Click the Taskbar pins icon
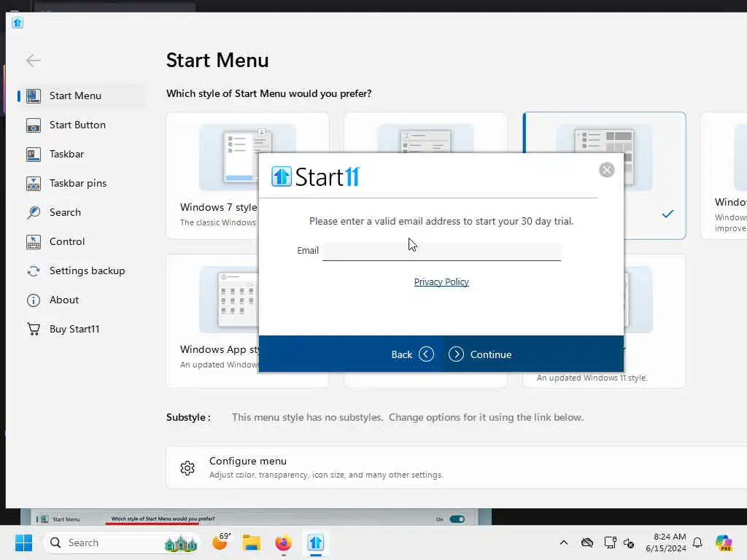This screenshot has width=747, height=560. point(34,183)
